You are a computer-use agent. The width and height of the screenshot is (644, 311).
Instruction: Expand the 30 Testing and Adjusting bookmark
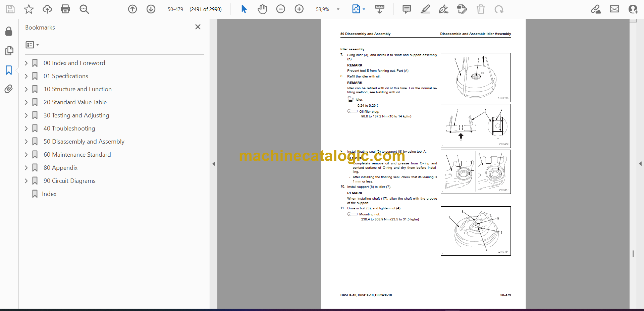point(26,115)
